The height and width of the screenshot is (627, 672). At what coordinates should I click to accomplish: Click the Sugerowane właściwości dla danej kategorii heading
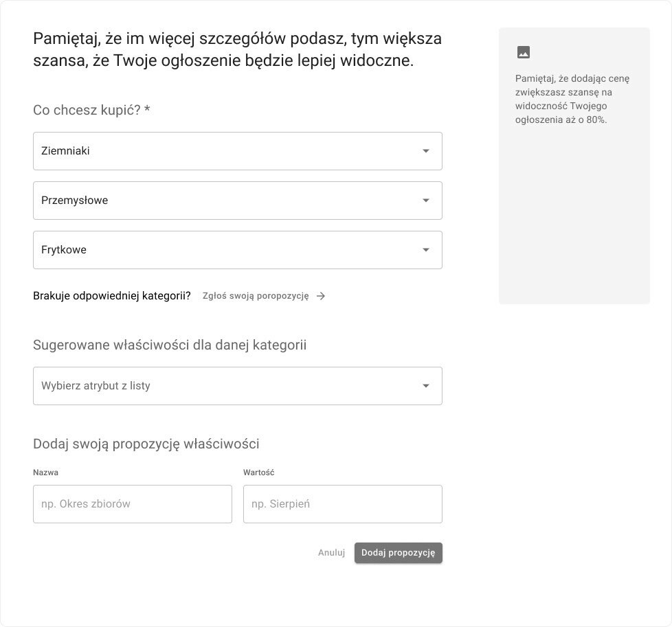pyautogui.click(x=170, y=345)
